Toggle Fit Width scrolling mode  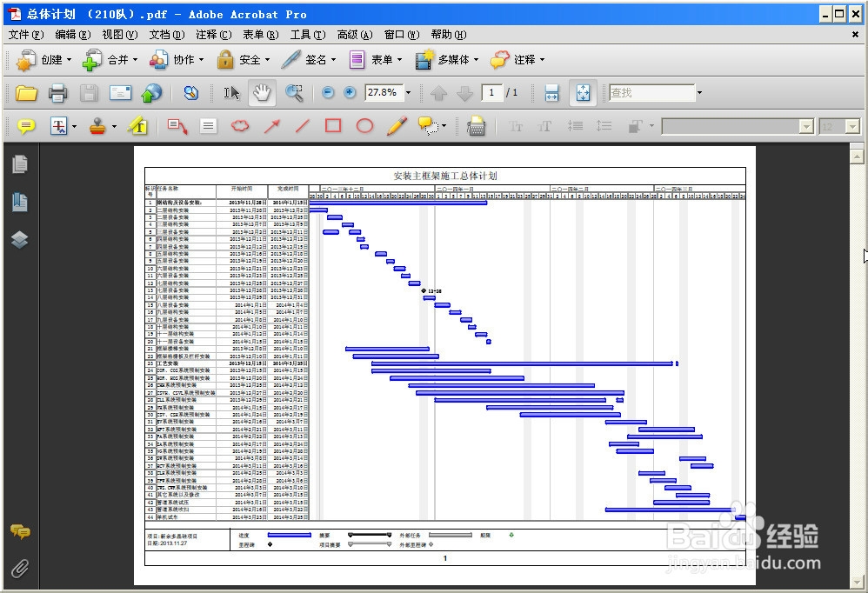tap(551, 93)
